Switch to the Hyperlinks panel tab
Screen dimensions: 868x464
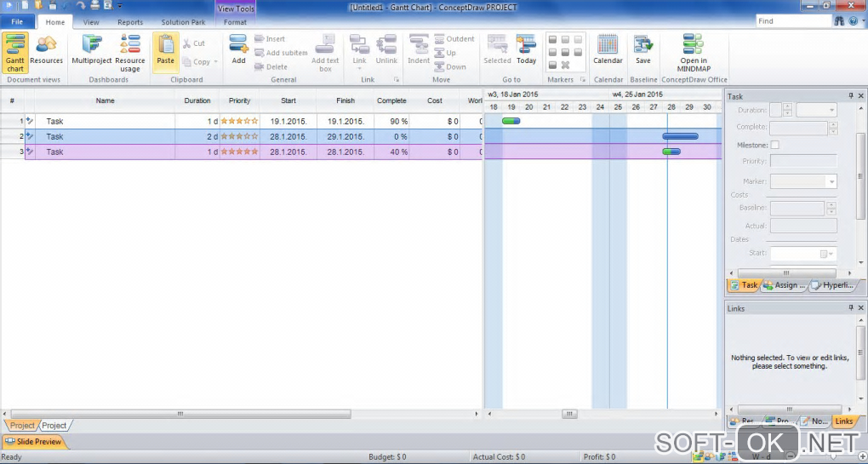(834, 285)
